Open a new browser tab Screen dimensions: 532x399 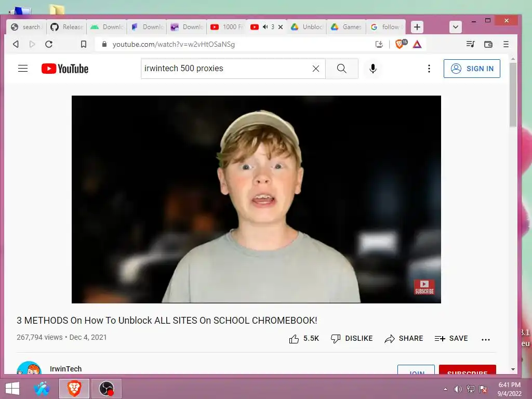(417, 27)
